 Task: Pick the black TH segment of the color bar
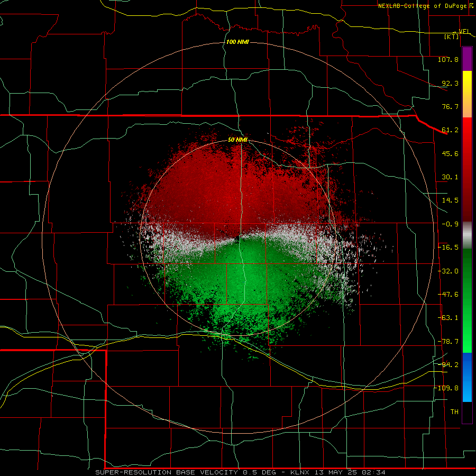[x=467, y=412]
